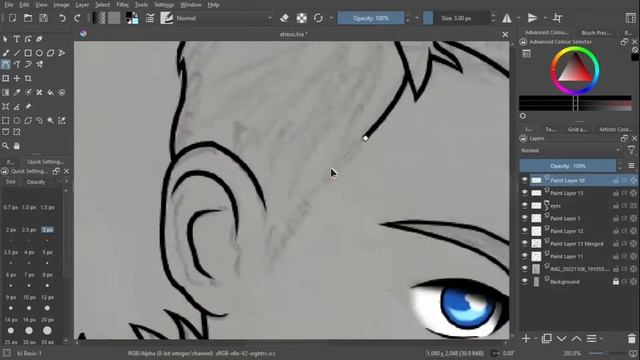The width and height of the screenshot is (640, 360).
Task: Switch to Artistic Colour tab
Action: tap(616, 129)
